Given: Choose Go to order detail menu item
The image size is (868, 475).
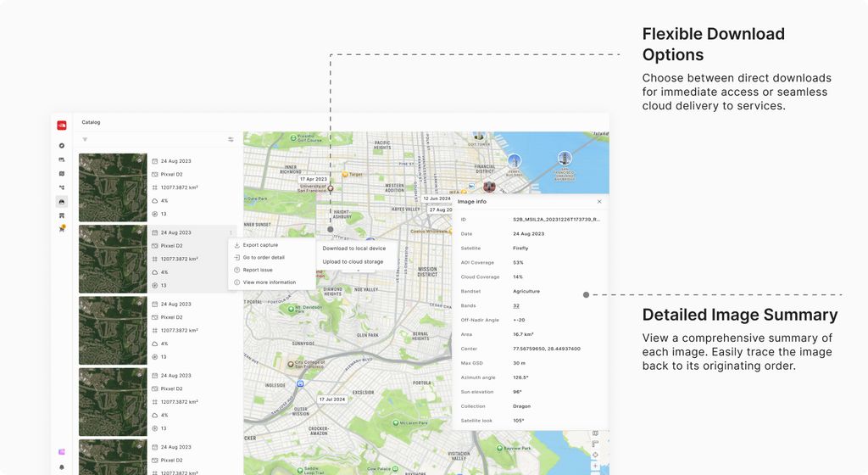Looking at the screenshot, I should coord(272,257).
